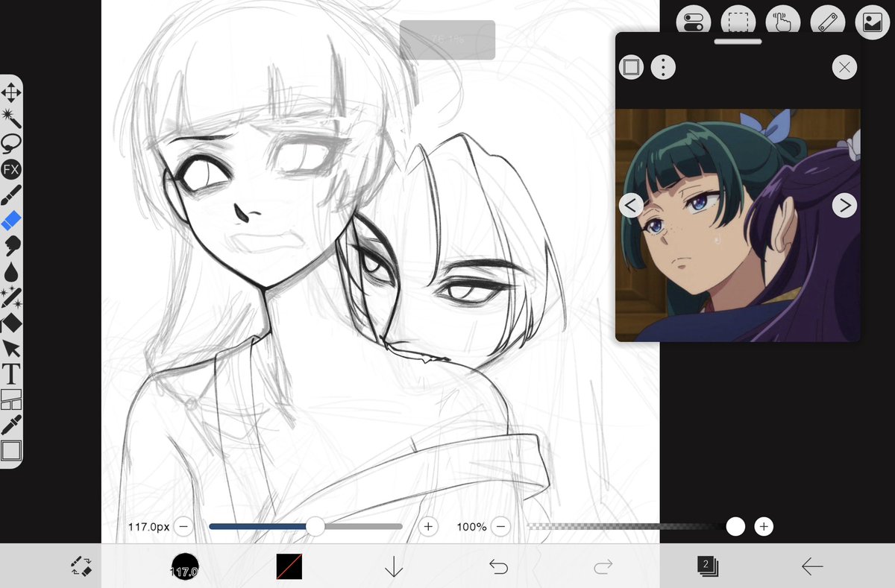Open brush settings showing 117.0
Image resolution: width=895 pixels, height=588 pixels.
[x=185, y=567]
